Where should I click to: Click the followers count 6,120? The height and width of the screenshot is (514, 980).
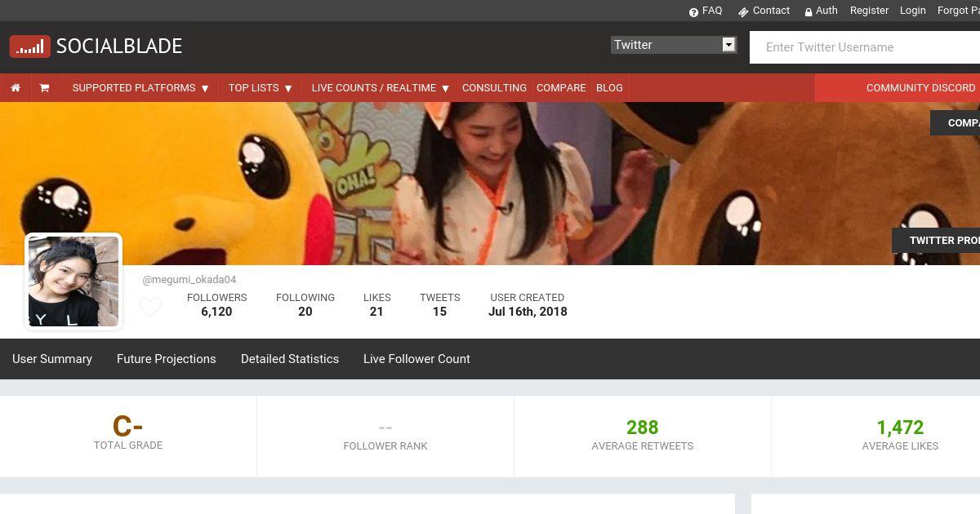click(216, 312)
